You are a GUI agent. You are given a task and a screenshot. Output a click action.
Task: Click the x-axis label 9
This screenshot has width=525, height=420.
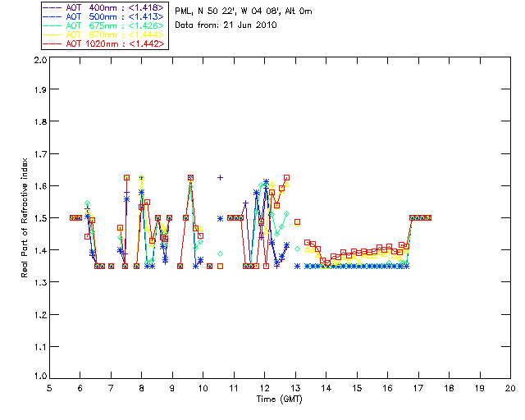click(x=172, y=388)
